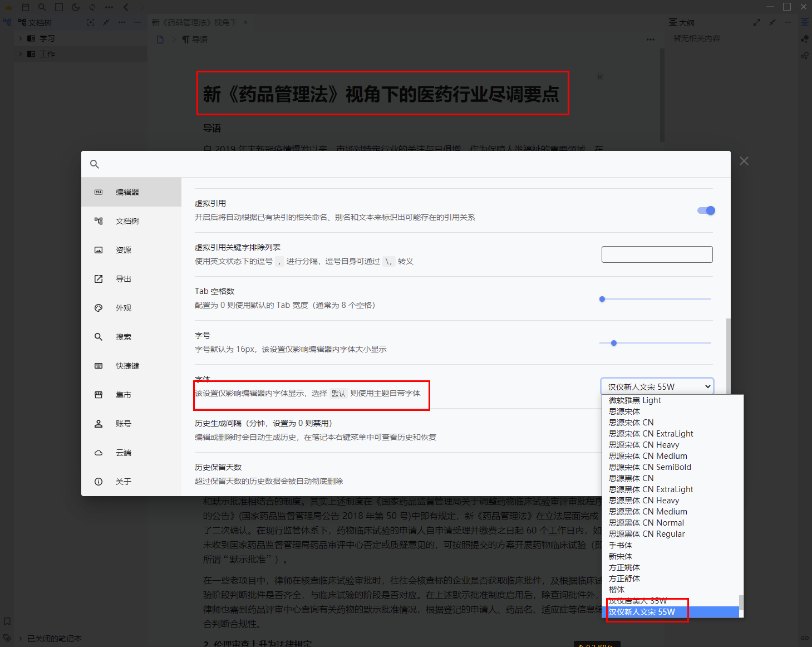812x647 pixels.
Task: Open the editor's three-dot menu
Action: click(x=651, y=40)
